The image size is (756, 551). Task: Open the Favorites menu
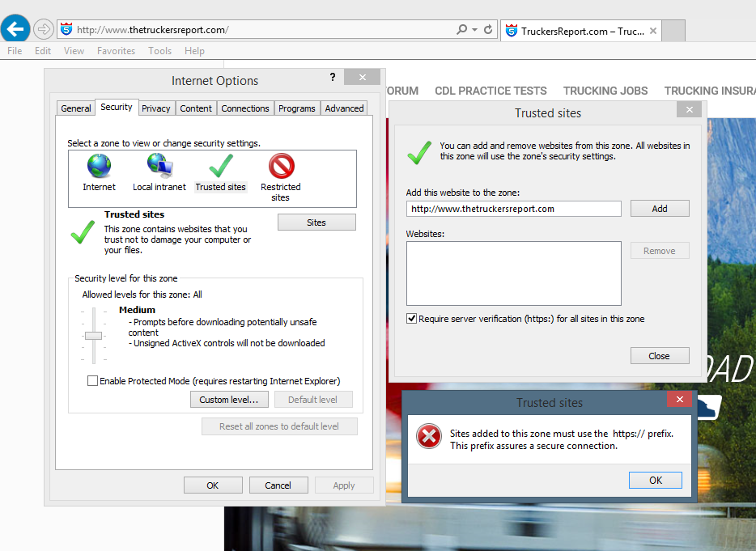point(116,51)
